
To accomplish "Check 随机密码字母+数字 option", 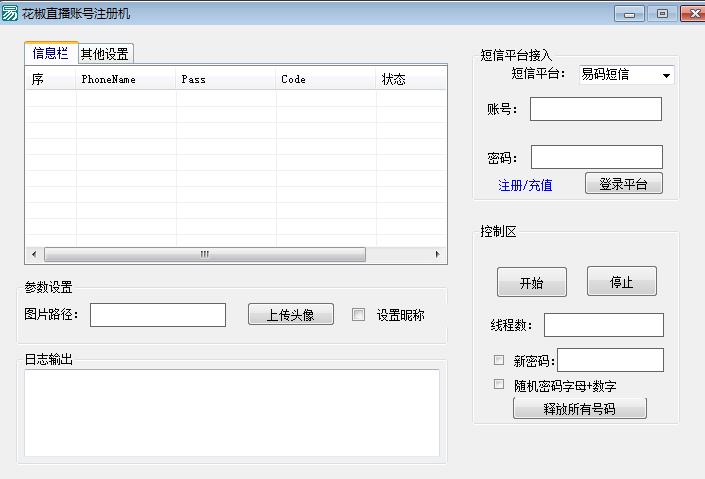I will point(499,384).
